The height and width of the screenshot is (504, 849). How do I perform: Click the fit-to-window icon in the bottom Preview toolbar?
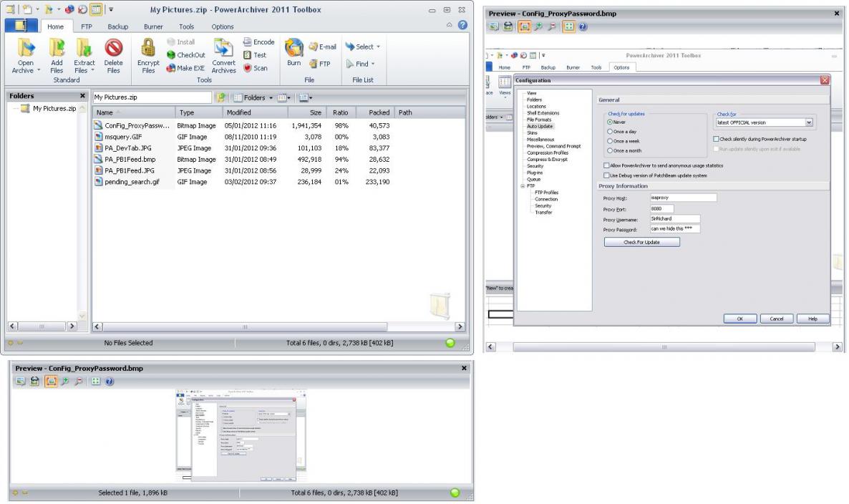51,381
